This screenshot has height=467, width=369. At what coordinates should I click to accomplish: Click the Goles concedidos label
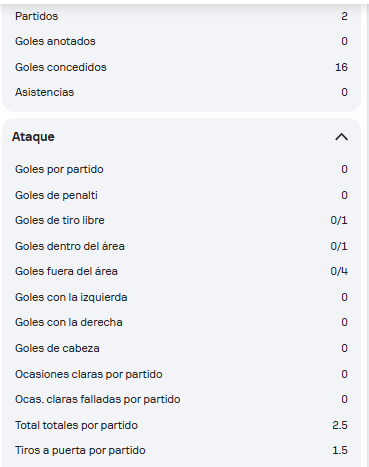61,67
